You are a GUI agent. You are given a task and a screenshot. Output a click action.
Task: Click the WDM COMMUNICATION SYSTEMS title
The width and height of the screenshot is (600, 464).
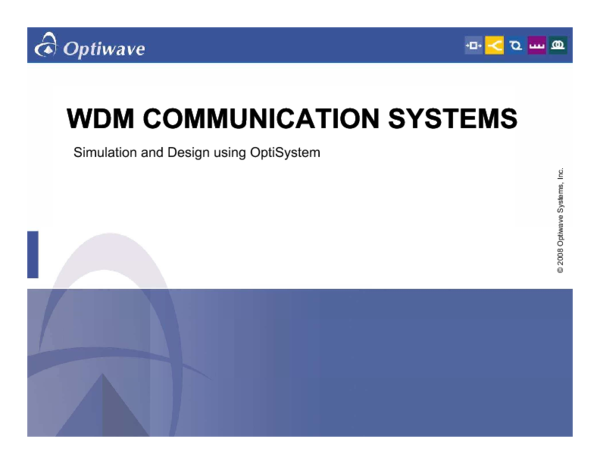[x=292, y=118]
